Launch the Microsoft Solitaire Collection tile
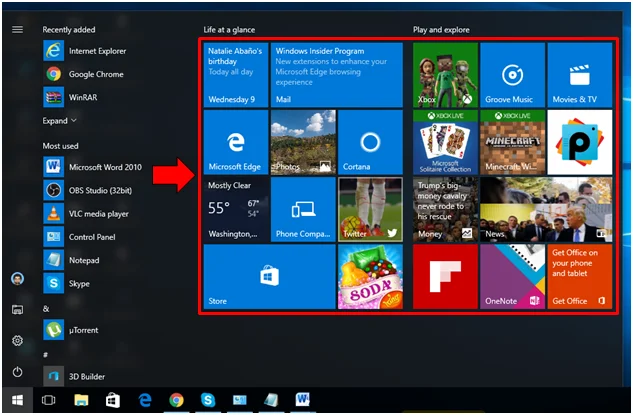This screenshot has width=633, height=415. click(x=445, y=142)
